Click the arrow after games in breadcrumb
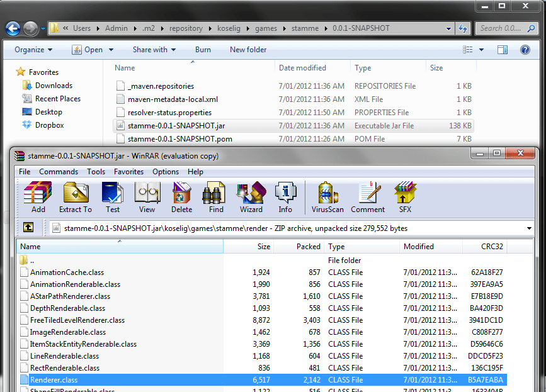This screenshot has height=392, width=546. [x=284, y=28]
